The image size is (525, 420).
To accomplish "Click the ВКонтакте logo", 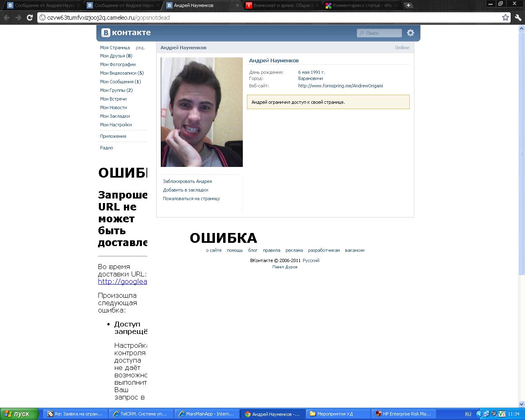I will pyautogui.click(x=126, y=33).
